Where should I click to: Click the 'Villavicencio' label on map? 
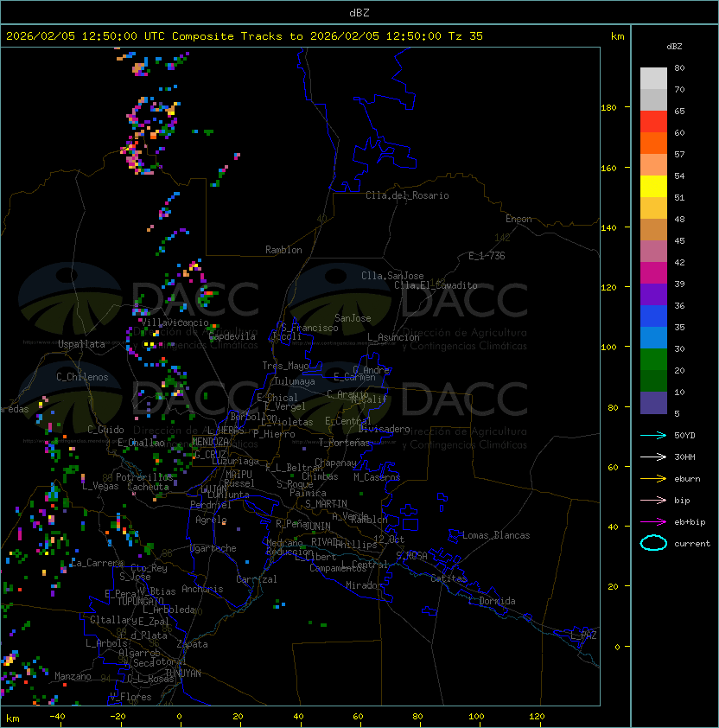click(175, 322)
